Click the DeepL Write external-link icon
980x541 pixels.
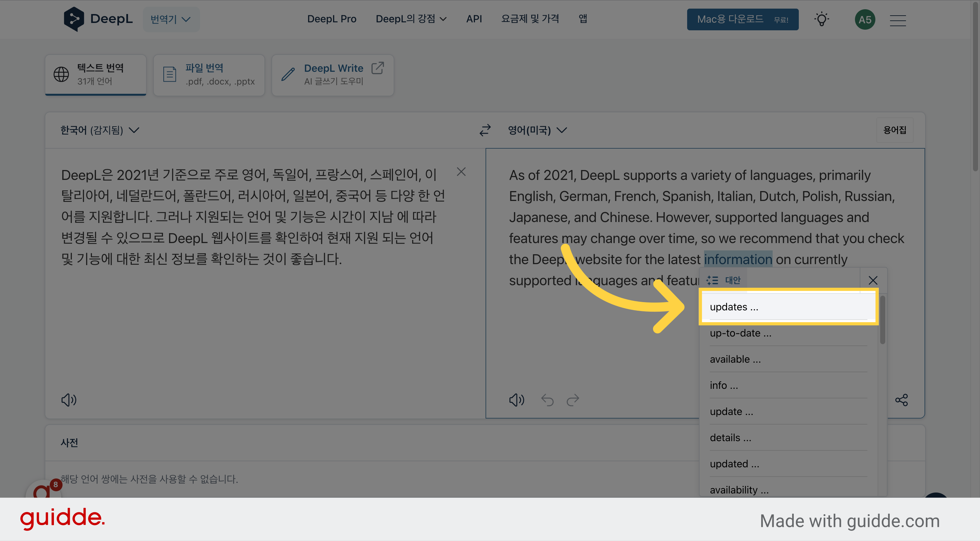point(377,68)
